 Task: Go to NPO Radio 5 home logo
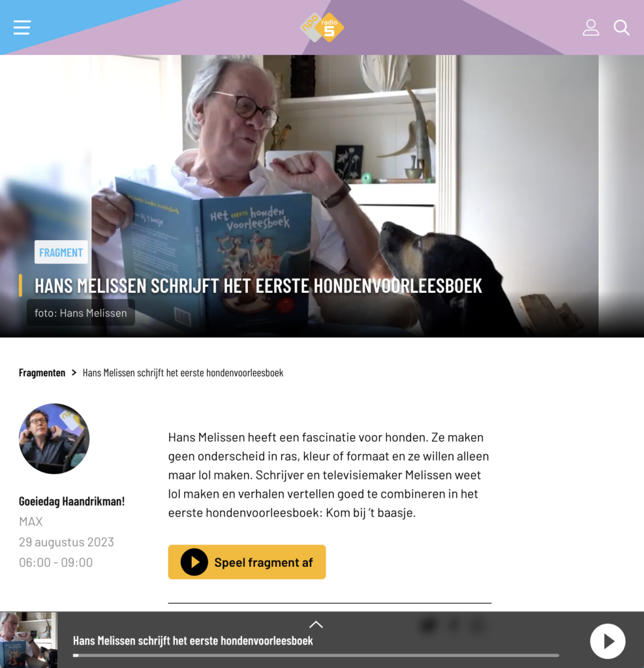point(322,27)
